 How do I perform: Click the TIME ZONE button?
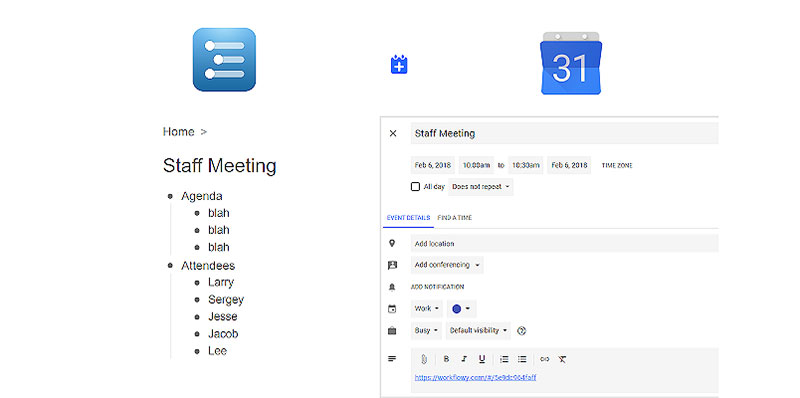click(617, 166)
